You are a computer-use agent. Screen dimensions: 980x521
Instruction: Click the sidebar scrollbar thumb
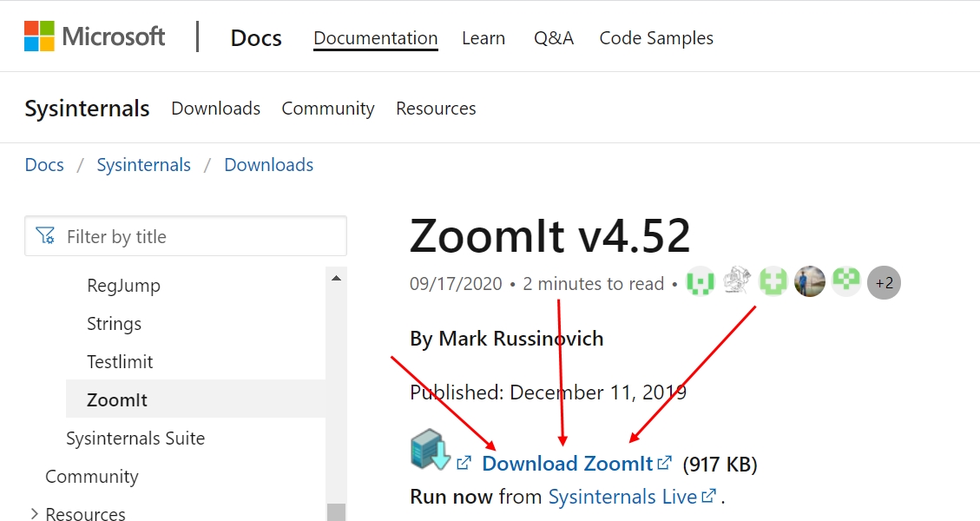pyautogui.click(x=336, y=511)
